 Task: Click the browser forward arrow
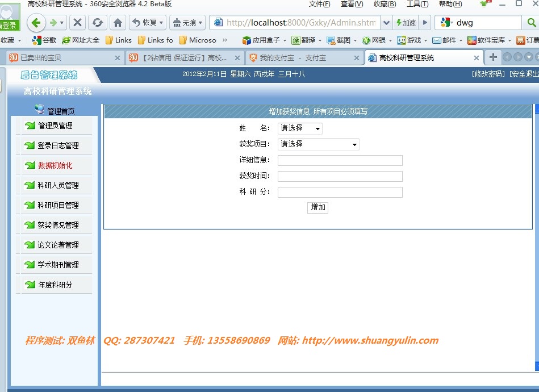pyautogui.click(x=53, y=23)
